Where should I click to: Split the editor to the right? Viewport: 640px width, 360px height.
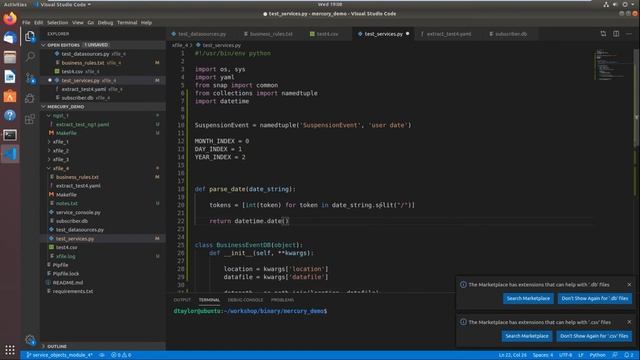coord(616,34)
